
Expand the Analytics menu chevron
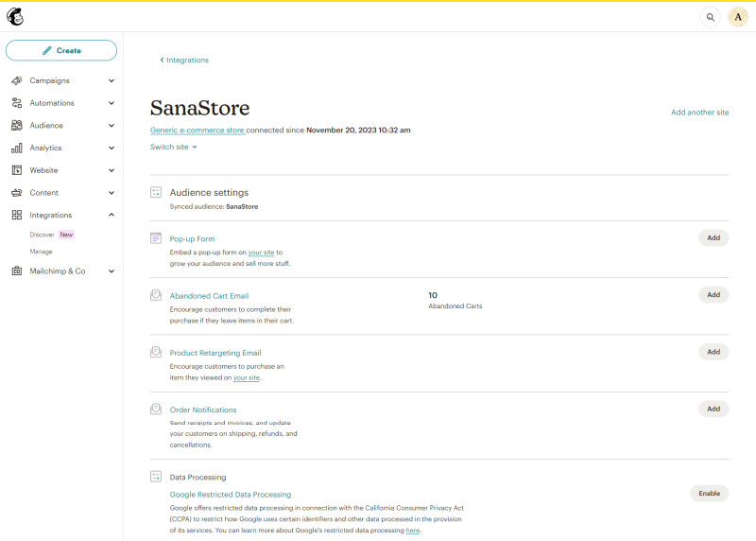[112, 148]
